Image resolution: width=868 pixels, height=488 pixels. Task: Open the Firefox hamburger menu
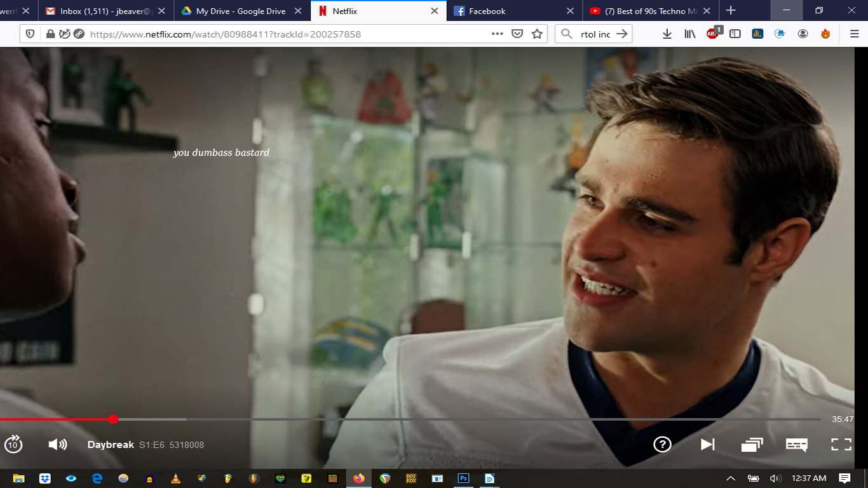point(854,34)
